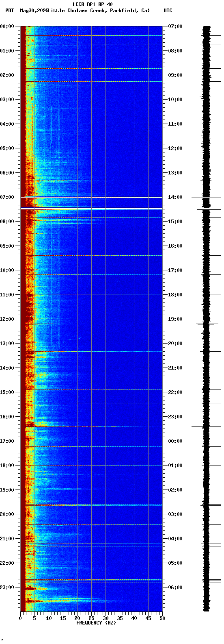Image resolution: width=224 pixels, height=644 pixels.
Task: Click the UTC axis label "21:00"
Action: coord(175,368)
